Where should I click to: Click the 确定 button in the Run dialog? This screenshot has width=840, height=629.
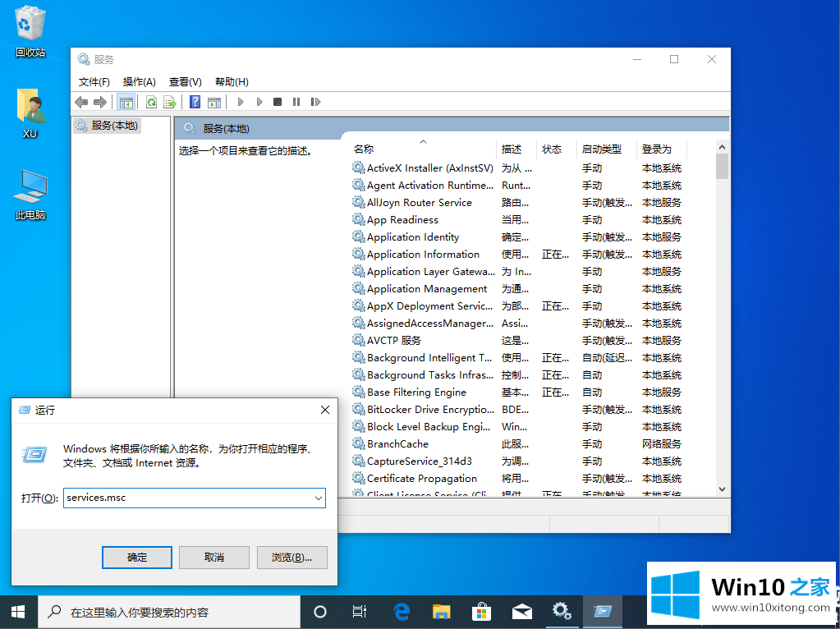pos(137,558)
